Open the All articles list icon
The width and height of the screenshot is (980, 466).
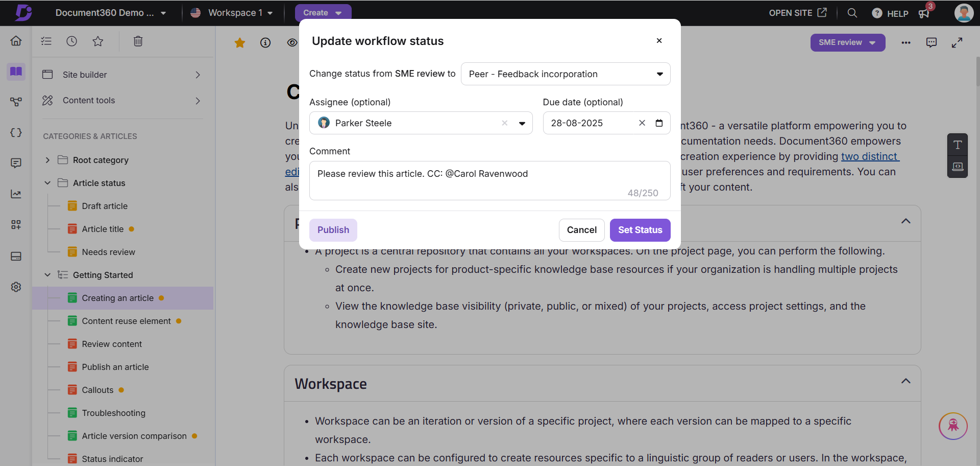click(x=46, y=41)
